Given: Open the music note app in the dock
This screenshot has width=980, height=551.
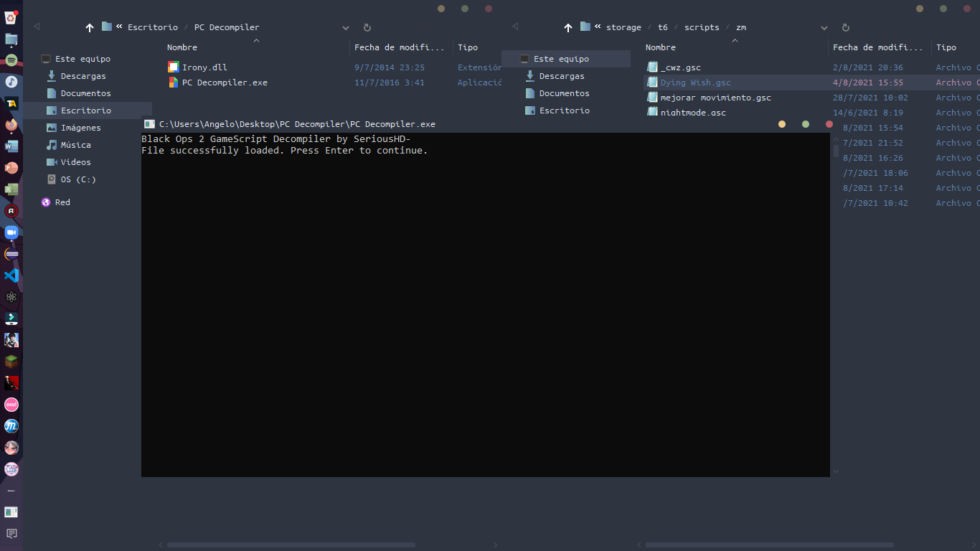Looking at the screenshot, I should [11, 82].
